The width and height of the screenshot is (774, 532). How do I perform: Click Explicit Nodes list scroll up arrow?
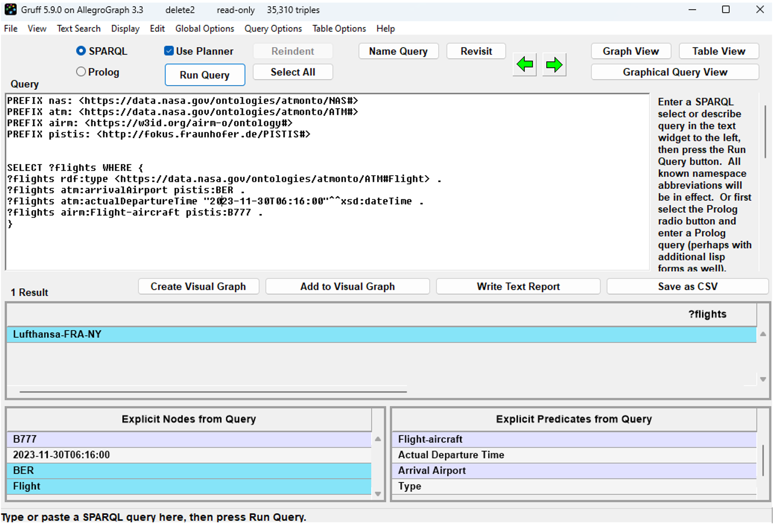(378, 439)
